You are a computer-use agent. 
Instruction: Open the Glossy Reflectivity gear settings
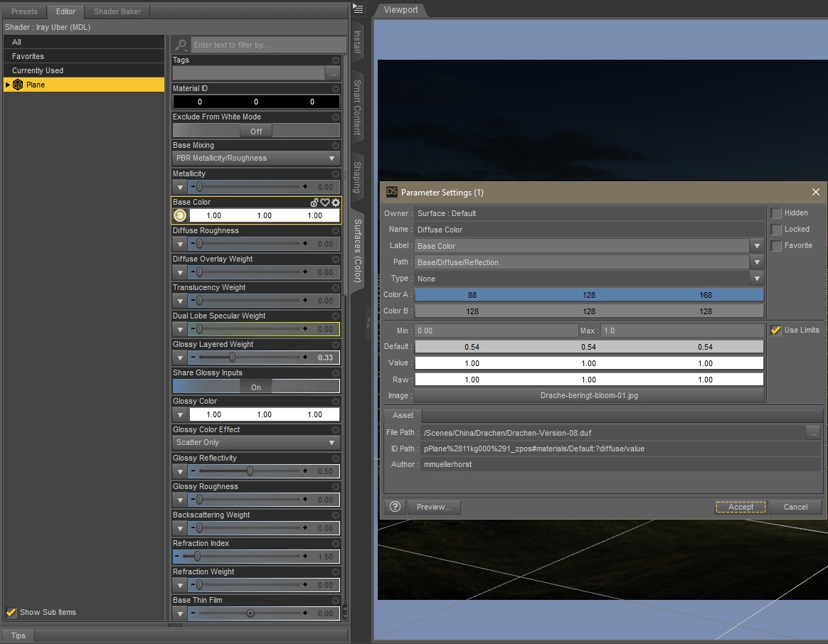(335, 458)
